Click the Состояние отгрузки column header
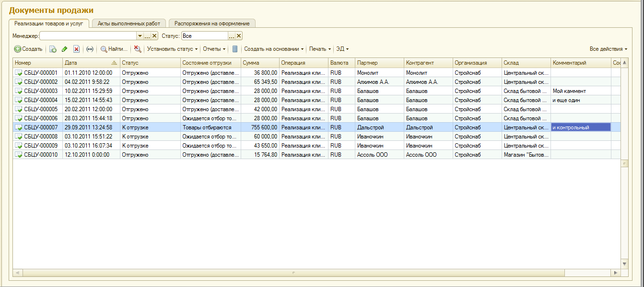 (x=211, y=63)
